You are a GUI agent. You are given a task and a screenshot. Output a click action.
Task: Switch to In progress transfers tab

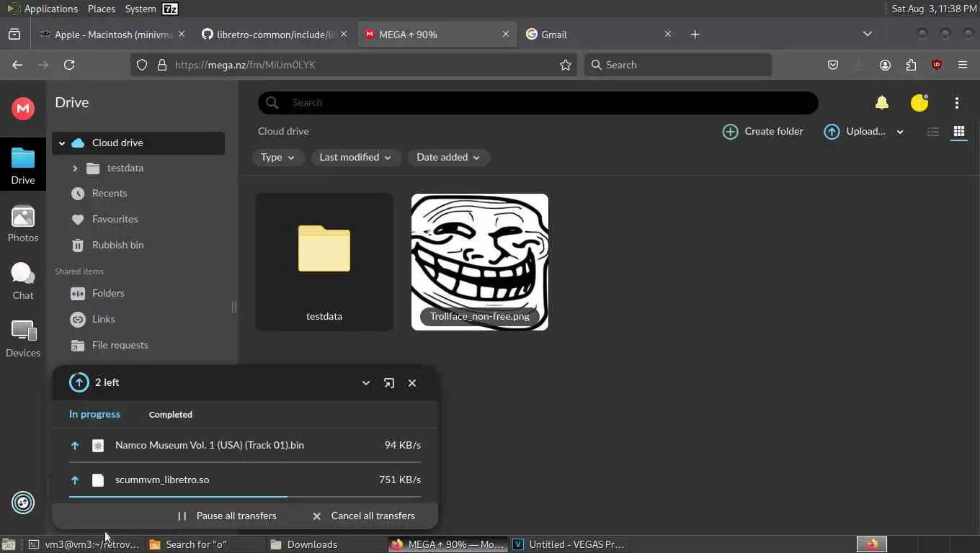(94, 414)
